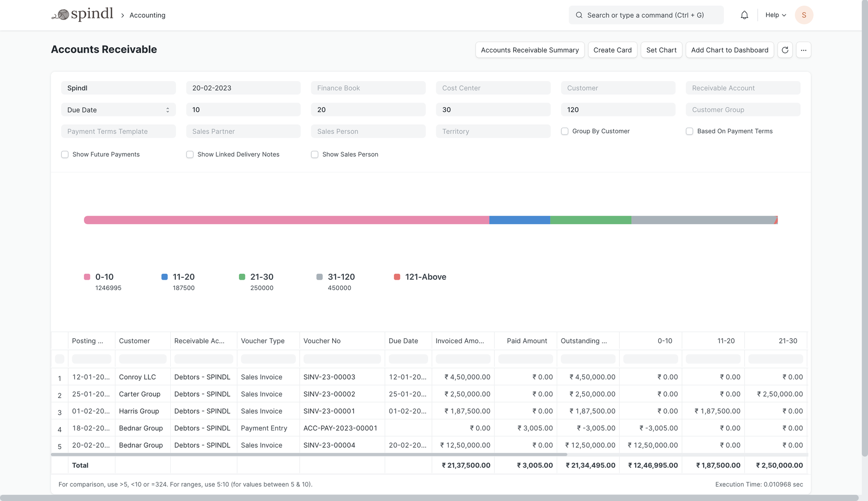This screenshot has height=501, width=868.
Task: Open the Finance Book filter field
Action: click(x=368, y=88)
